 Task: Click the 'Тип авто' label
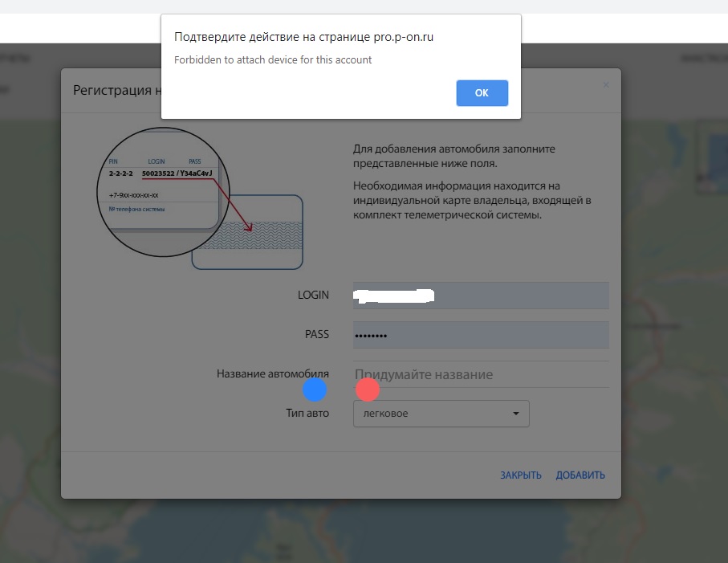click(x=307, y=414)
